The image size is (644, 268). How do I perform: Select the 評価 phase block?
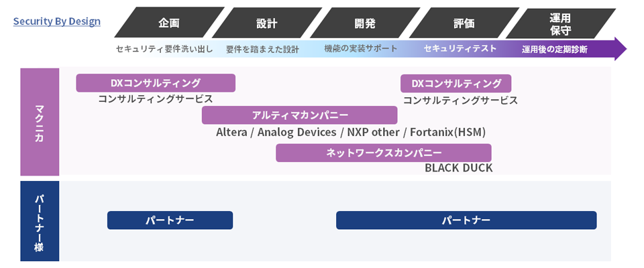coord(464,23)
